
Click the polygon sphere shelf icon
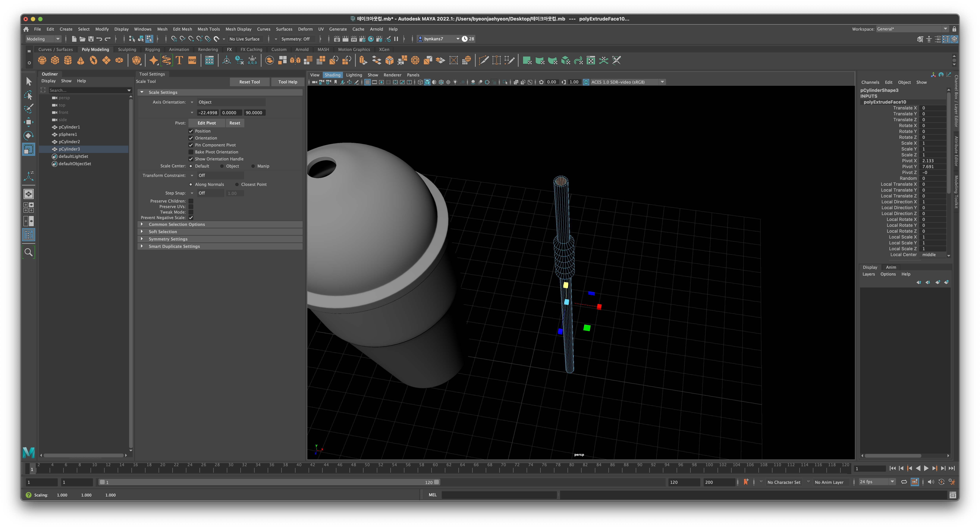pyautogui.click(x=42, y=60)
